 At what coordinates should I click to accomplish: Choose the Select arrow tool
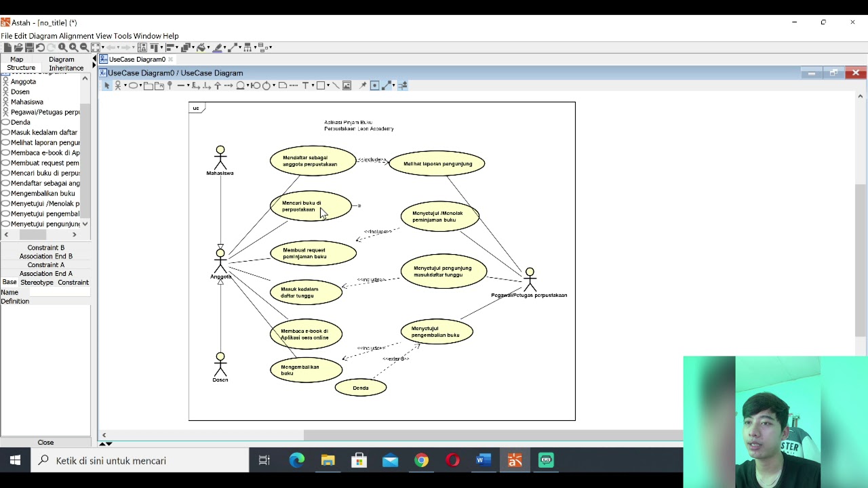click(x=106, y=85)
